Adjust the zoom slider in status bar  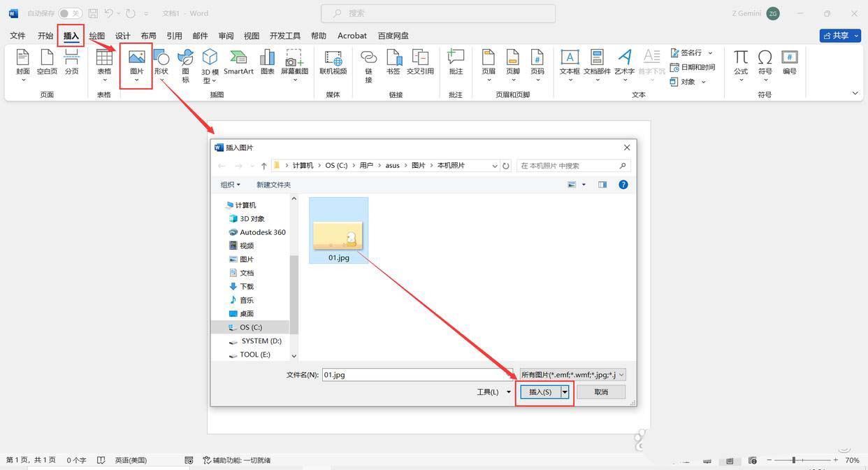[793, 460]
